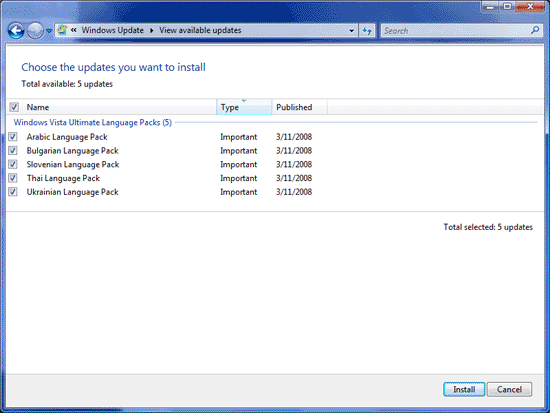Select the Arabic Language Pack row name

click(x=67, y=137)
